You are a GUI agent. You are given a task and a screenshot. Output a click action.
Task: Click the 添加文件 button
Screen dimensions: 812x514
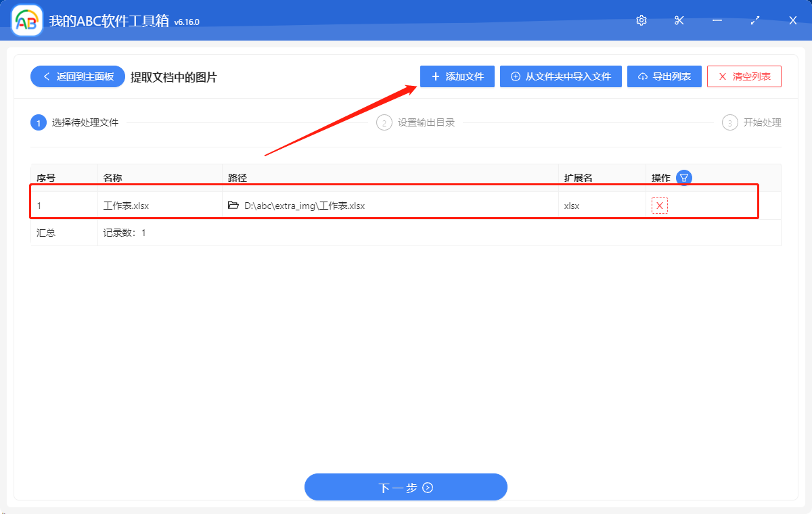(x=457, y=76)
